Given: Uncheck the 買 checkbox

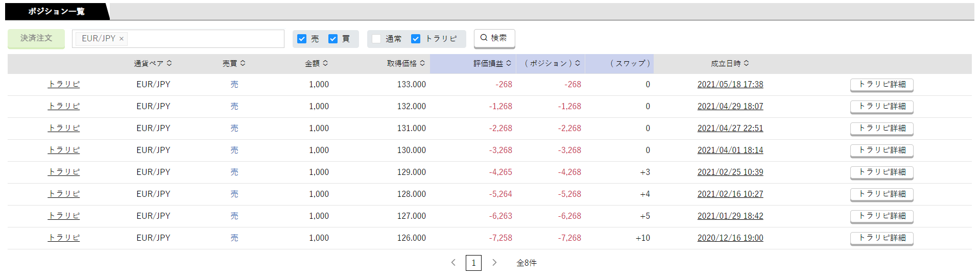Looking at the screenshot, I should pos(333,39).
